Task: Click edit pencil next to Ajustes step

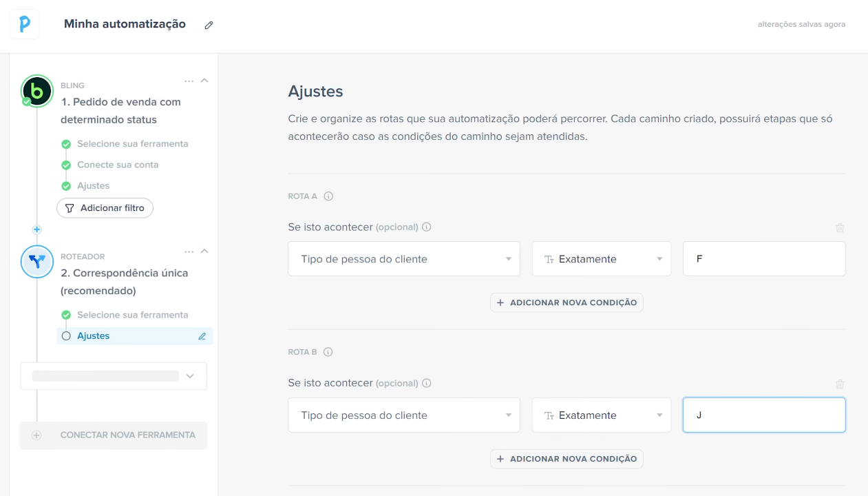Action: pyautogui.click(x=202, y=336)
